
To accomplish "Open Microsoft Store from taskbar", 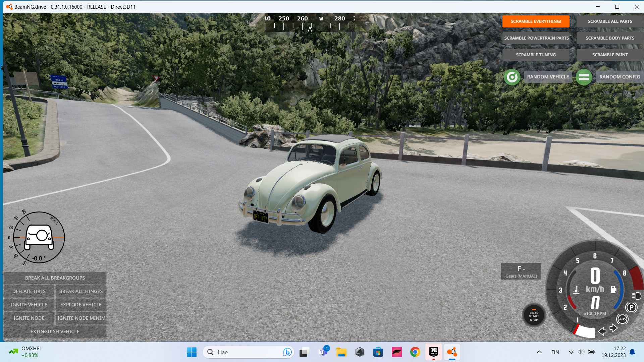I will coord(378,352).
